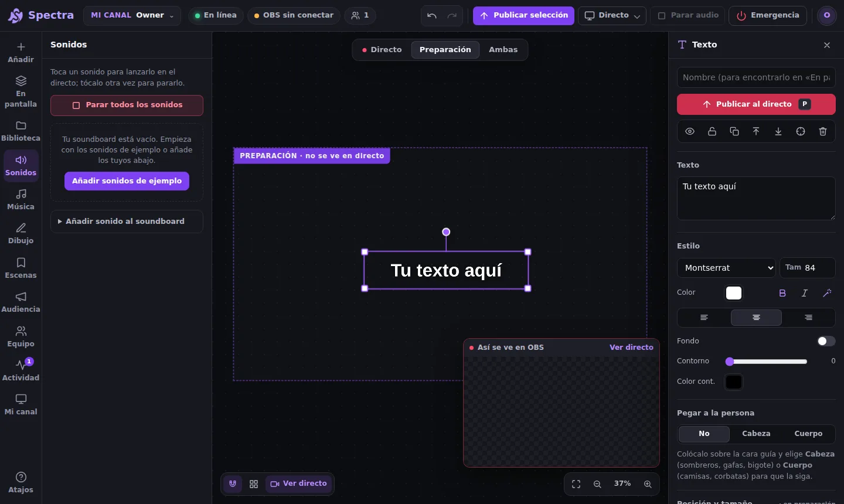Toggle the element lock
Image resolution: width=844 pixels, height=504 pixels.
pyautogui.click(x=712, y=131)
